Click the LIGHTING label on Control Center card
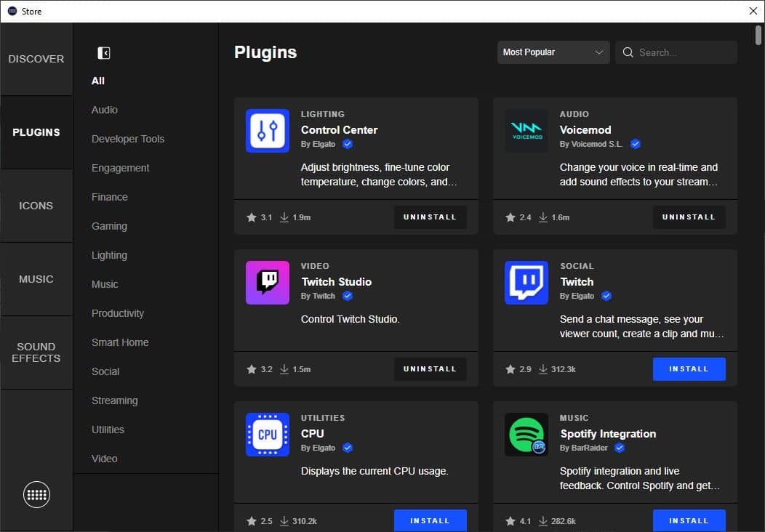The width and height of the screenshot is (765, 532). [322, 114]
